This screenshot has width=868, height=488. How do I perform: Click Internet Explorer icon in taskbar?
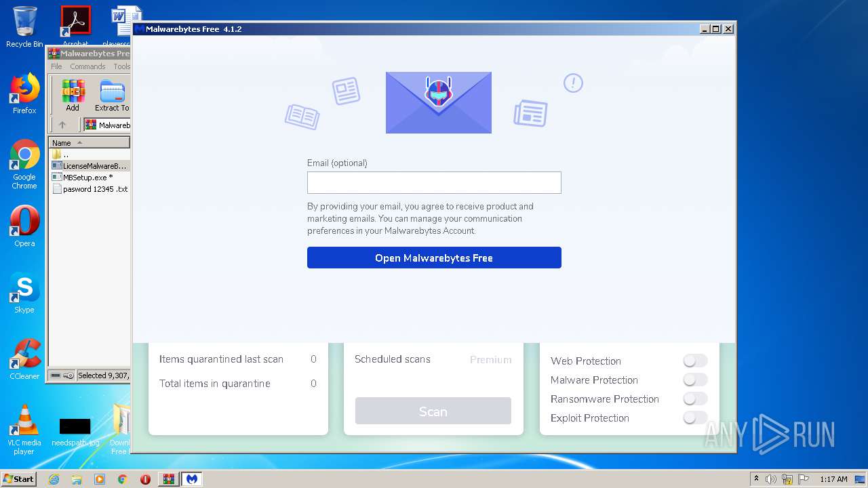click(x=54, y=479)
